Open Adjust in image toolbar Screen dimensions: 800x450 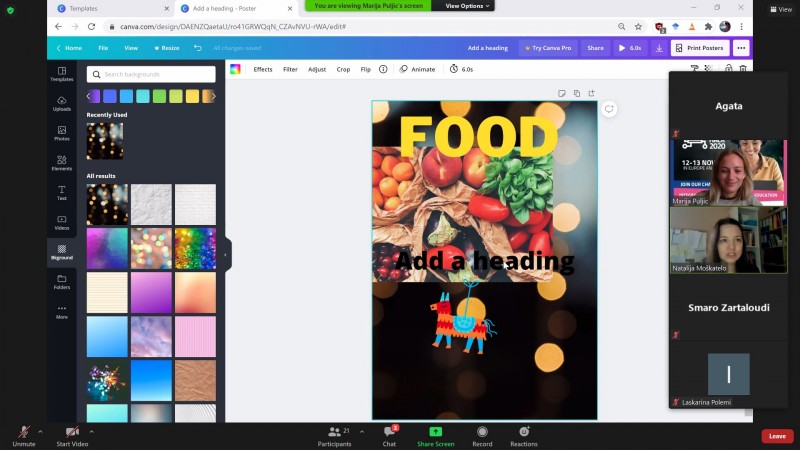pyautogui.click(x=317, y=69)
